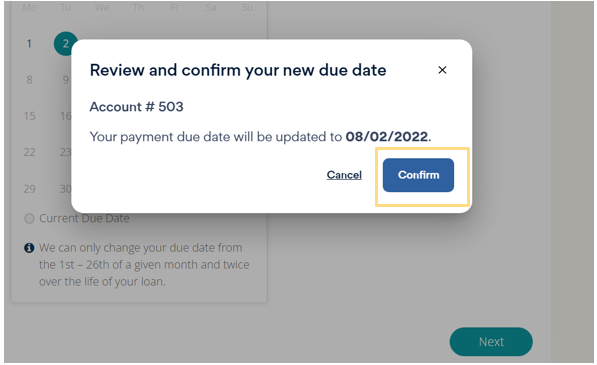Screen dimensions: 597x365
Task: Click the We weekday column header
Action: [102, 7]
